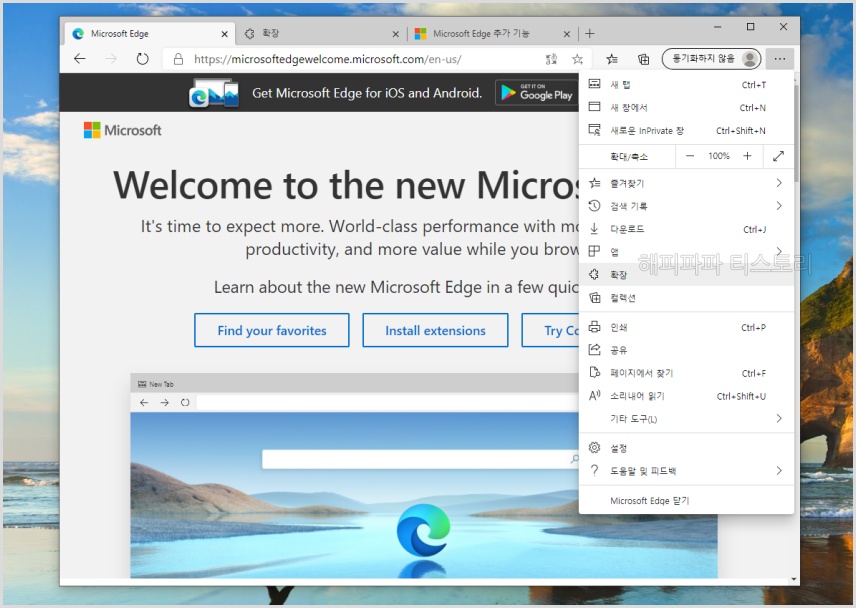The height and width of the screenshot is (608, 856).
Task: Click the Microsoft logo link
Action: click(122, 130)
